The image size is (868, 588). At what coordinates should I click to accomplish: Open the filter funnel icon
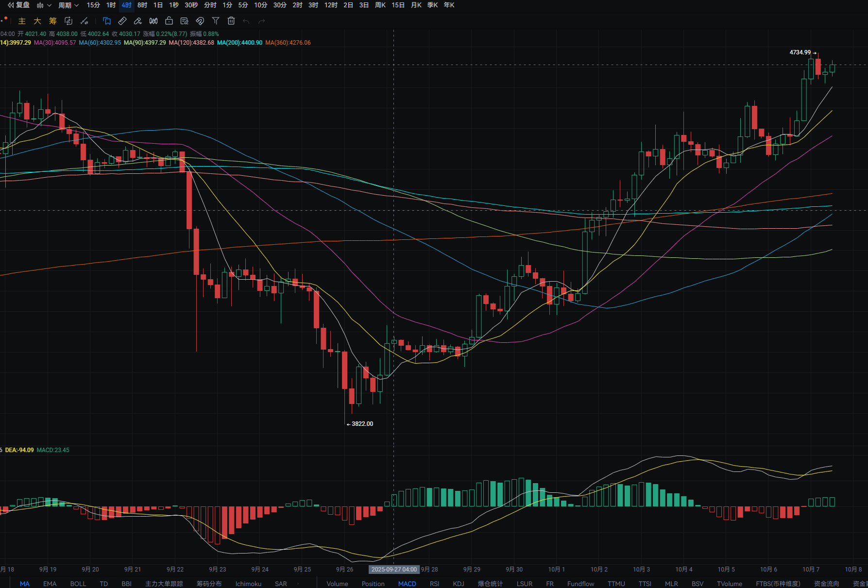[216, 21]
